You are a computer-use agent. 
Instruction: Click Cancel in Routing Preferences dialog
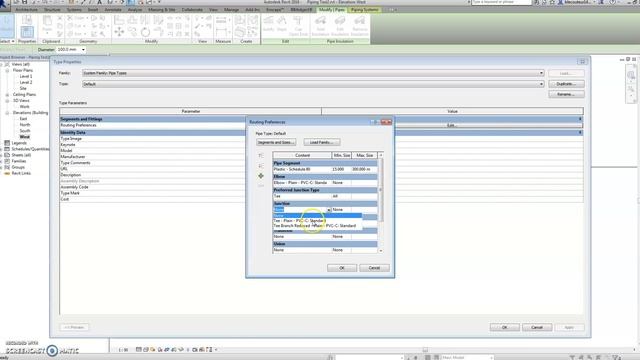(x=374, y=268)
